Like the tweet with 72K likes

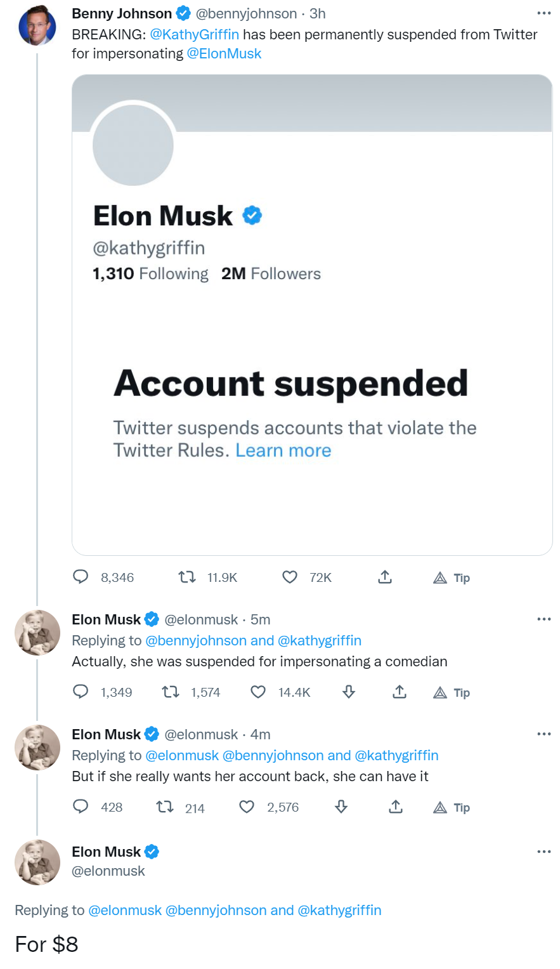[x=289, y=577]
